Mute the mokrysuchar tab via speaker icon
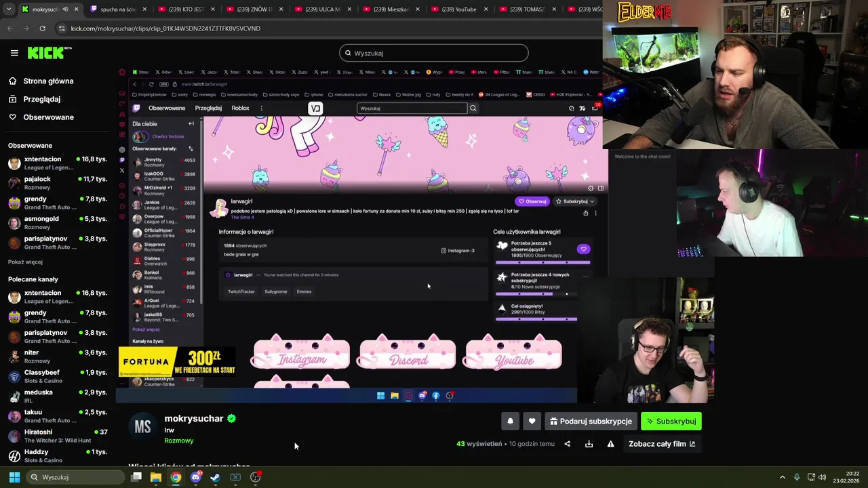 click(x=66, y=9)
